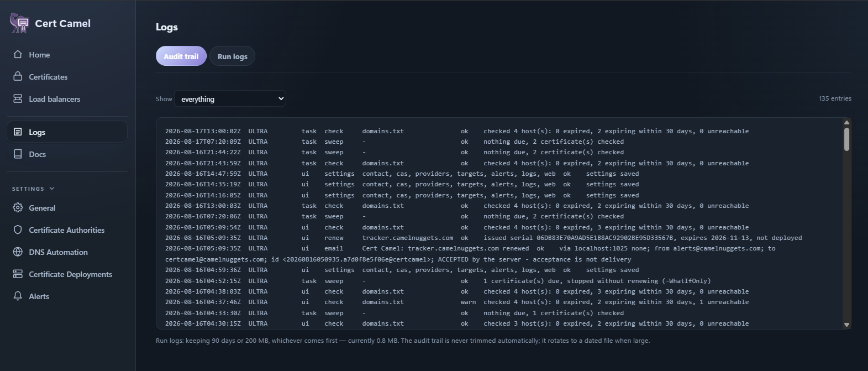Switch to the Run logs tab

click(x=233, y=56)
